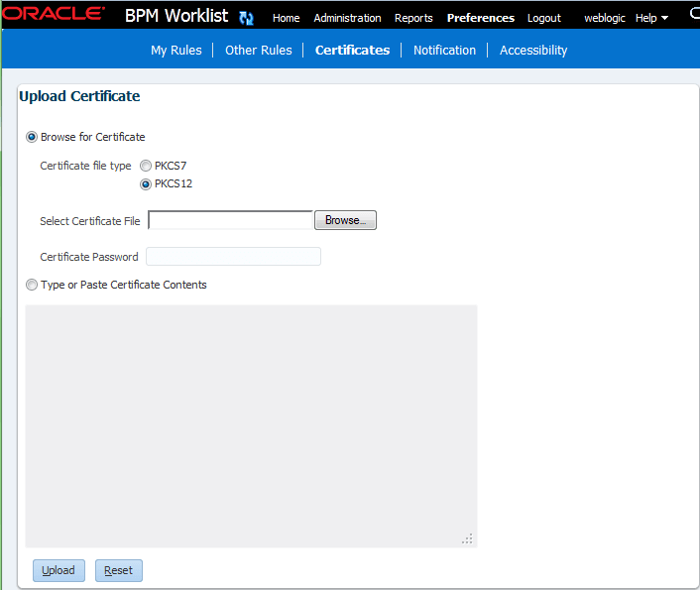The height and width of the screenshot is (590, 700).
Task: Select Type or Paste Certificate Contents option
Action: click(32, 285)
